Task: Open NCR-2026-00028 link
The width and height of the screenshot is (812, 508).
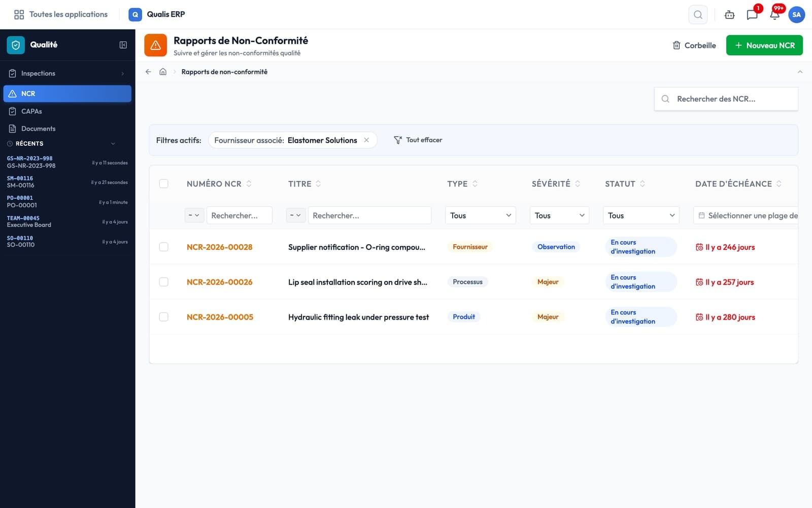Action: click(219, 247)
